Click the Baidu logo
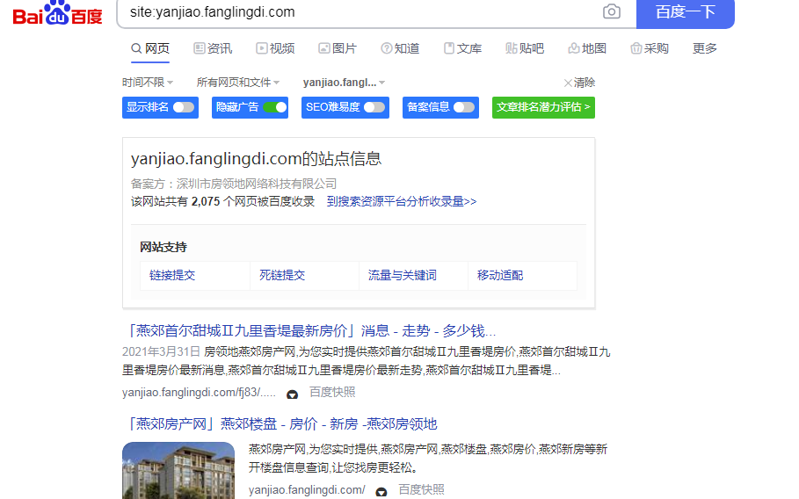Viewport: 799px width, 499px height. 57,13
